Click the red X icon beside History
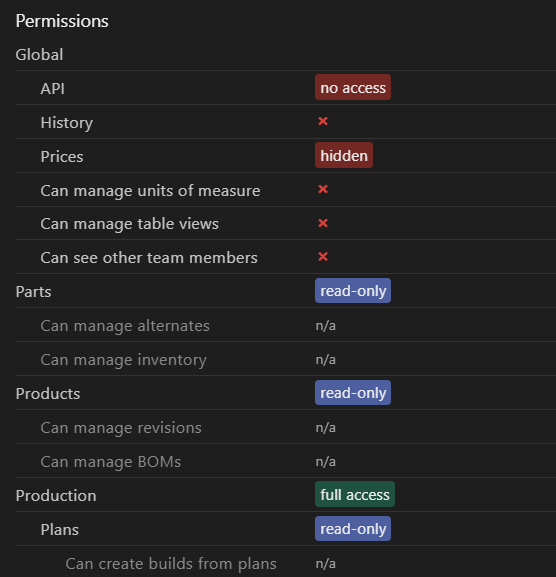 click(x=323, y=121)
